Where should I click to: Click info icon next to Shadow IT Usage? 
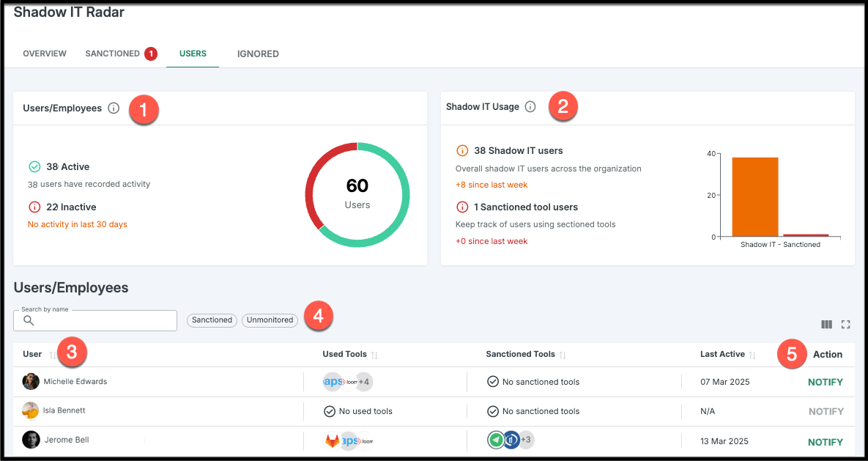(530, 106)
